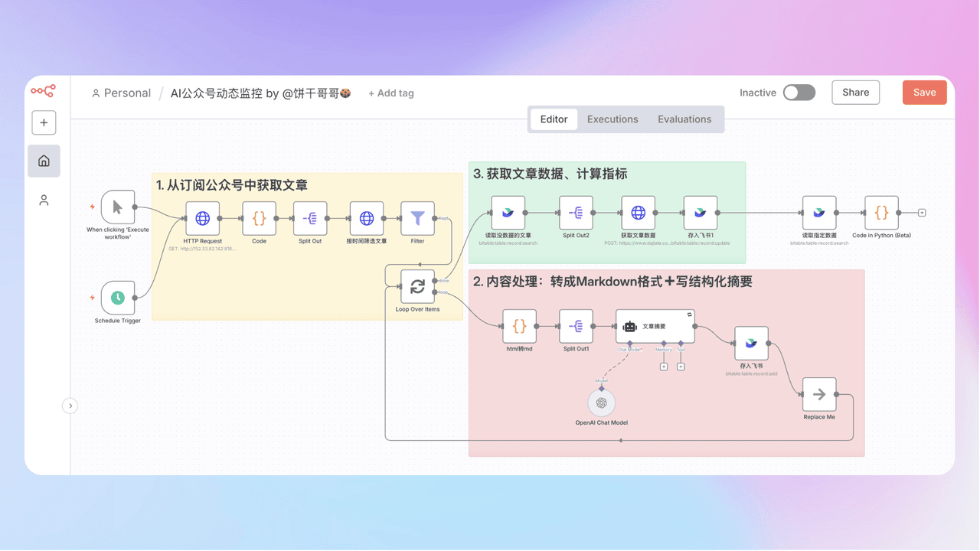Add a Tool sub-node via plus
This screenshot has width=980, height=551.
(681, 367)
